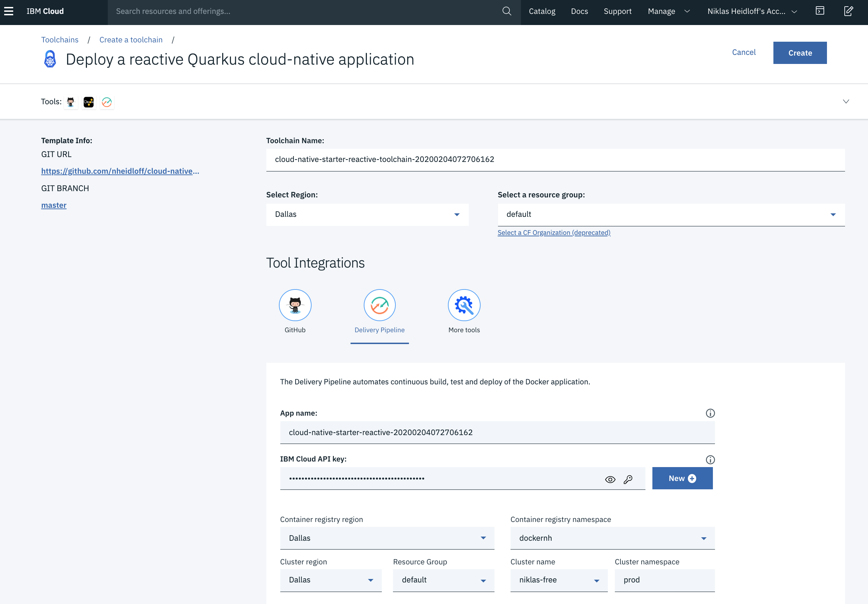Screen dimensions: 868x604
Task: Collapse the Tools section chevron
Action: pyautogui.click(x=846, y=101)
